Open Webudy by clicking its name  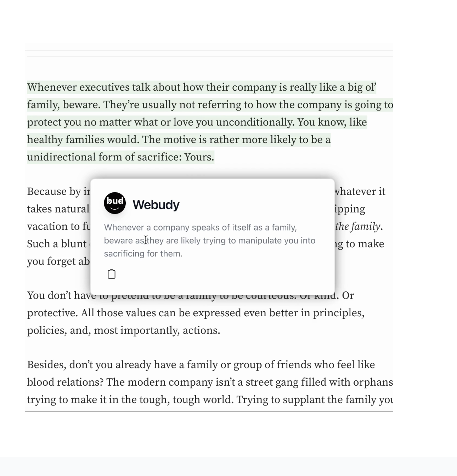[156, 204]
